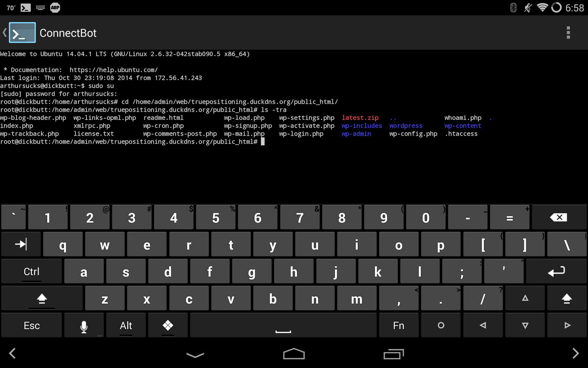Tap the right arrow key
This screenshot has height=368, width=588.
coord(567,325)
